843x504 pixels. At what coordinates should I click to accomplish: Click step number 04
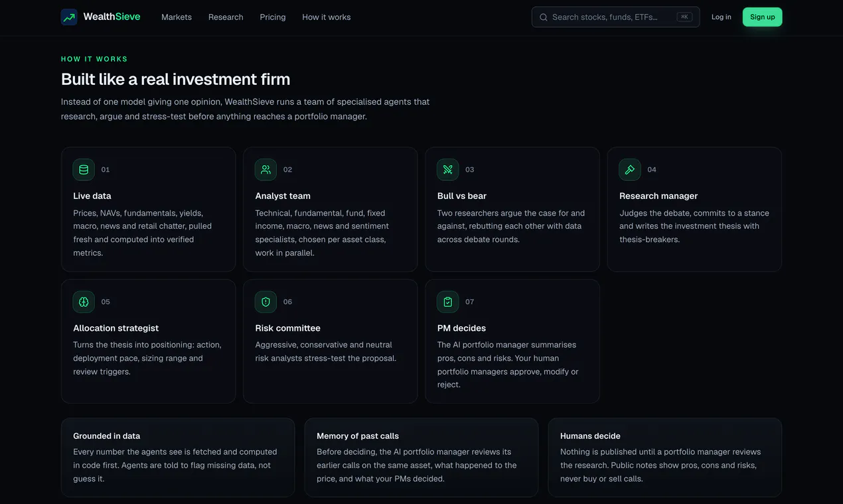[x=652, y=170]
